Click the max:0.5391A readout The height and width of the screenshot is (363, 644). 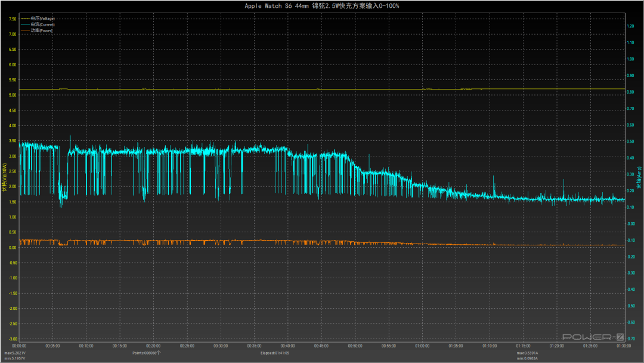pyautogui.click(x=527, y=353)
